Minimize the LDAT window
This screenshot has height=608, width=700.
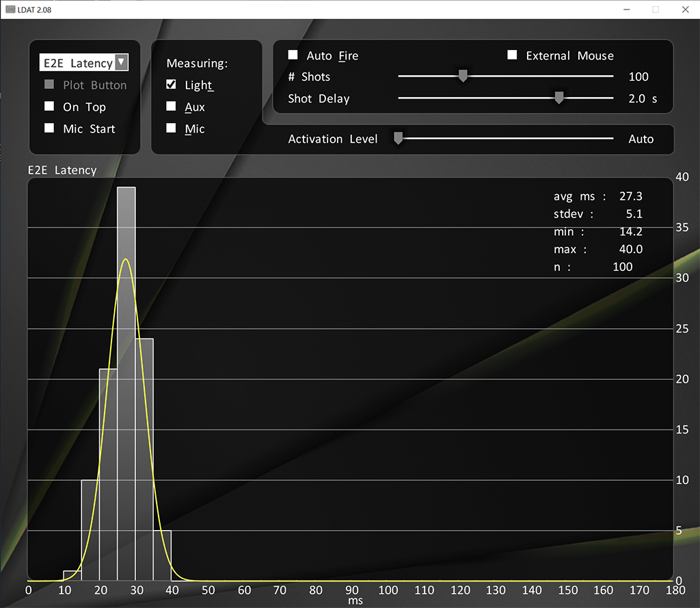click(626, 10)
